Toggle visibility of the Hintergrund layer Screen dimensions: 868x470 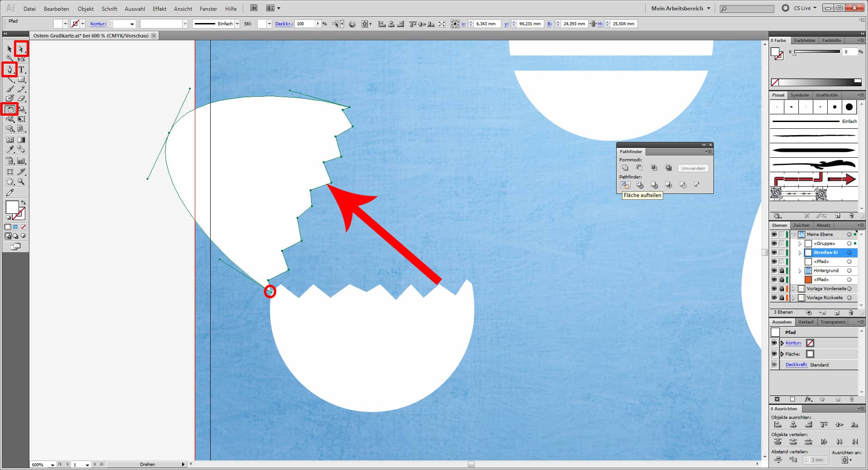coord(774,271)
